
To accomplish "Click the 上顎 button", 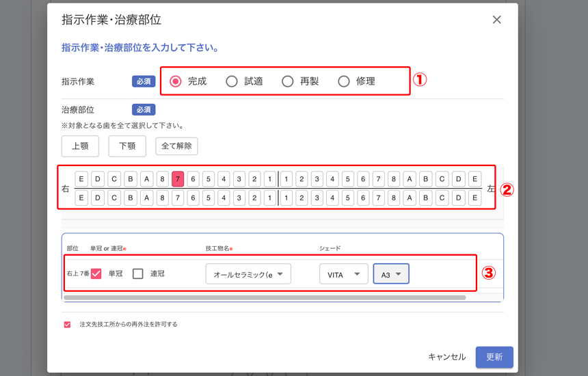I will pyautogui.click(x=80, y=146).
